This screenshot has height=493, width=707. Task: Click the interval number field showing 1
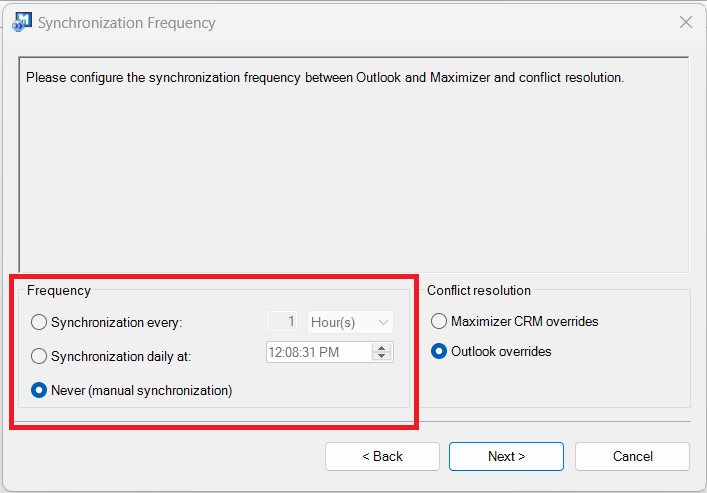(282, 322)
